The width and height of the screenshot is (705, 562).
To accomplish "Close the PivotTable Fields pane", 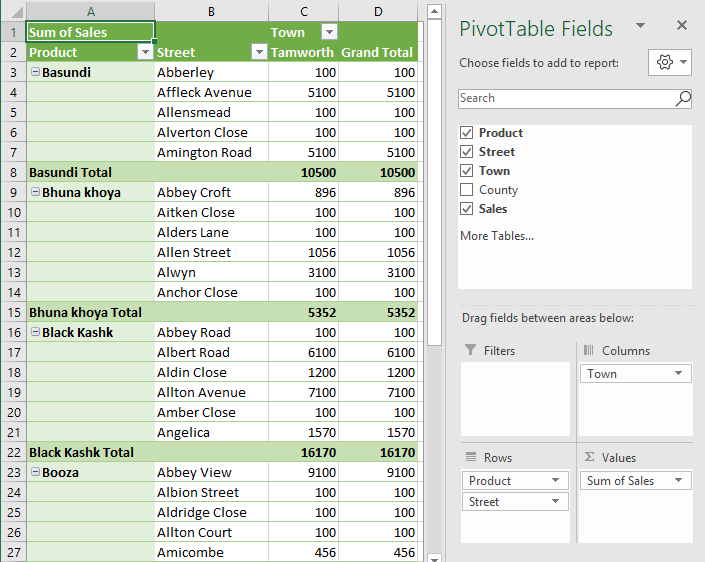I will [682, 26].
